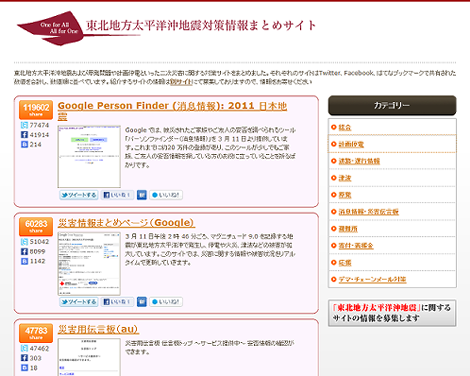Click the カテゴリー sidebar header
The height and width of the screenshot is (376, 470).
392,105
